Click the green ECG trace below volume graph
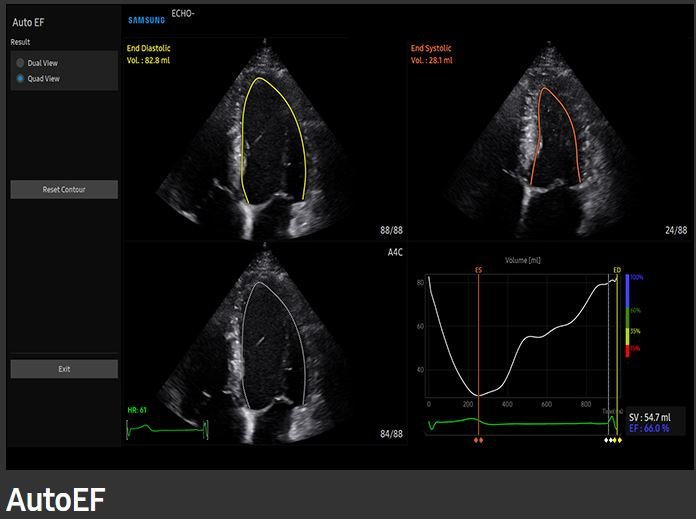696x519 pixels. [x=522, y=424]
